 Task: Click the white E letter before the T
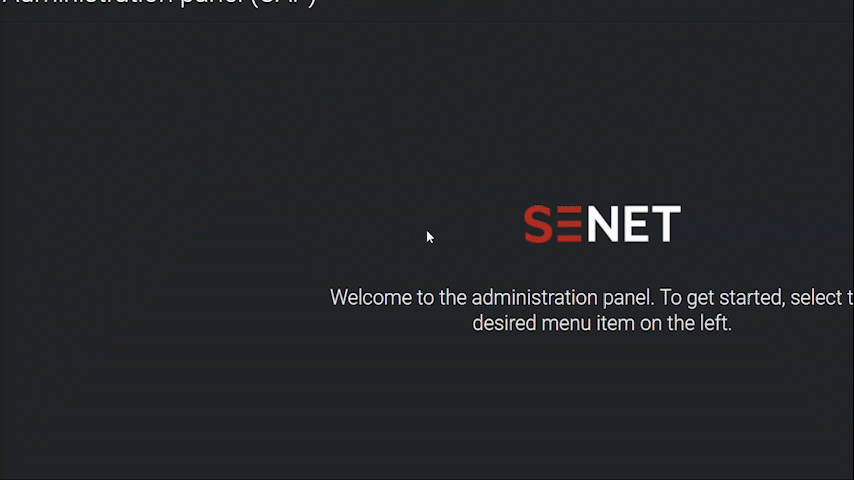click(636, 223)
